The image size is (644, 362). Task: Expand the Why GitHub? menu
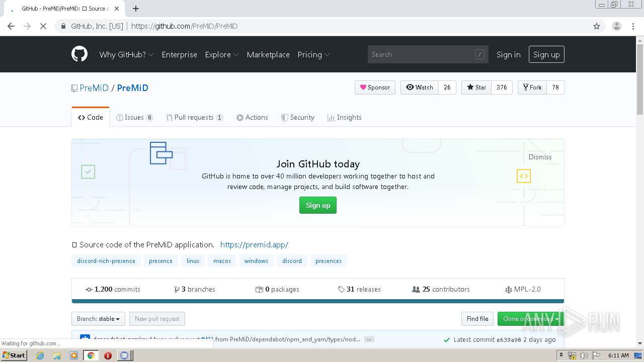click(126, 54)
